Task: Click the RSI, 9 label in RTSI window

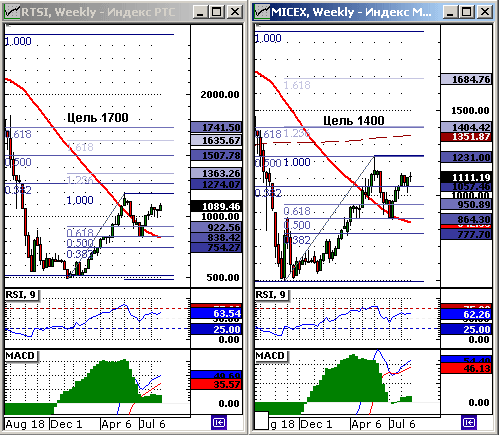Action: point(21,295)
